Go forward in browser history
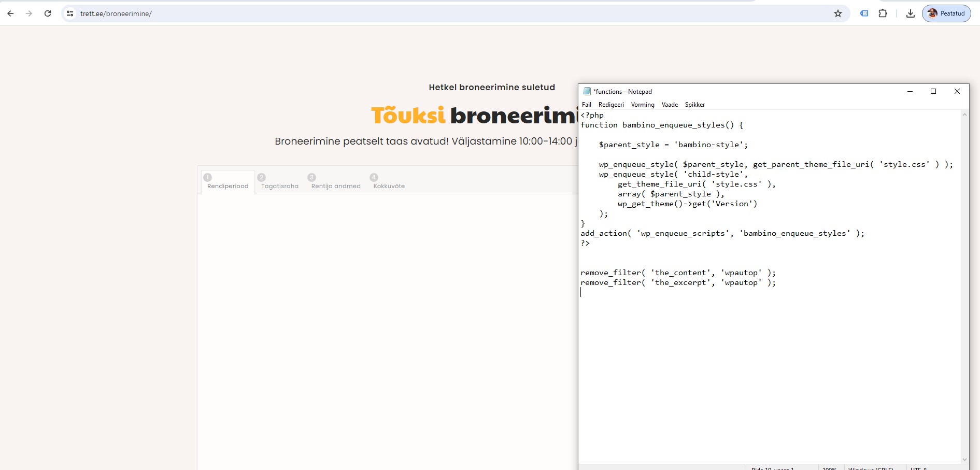The image size is (980, 470). (x=29, y=13)
